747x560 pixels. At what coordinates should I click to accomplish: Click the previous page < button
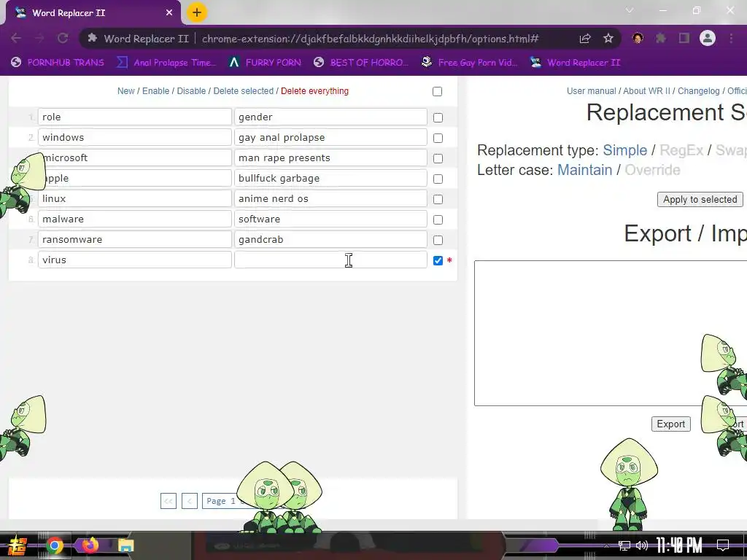coord(190,501)
